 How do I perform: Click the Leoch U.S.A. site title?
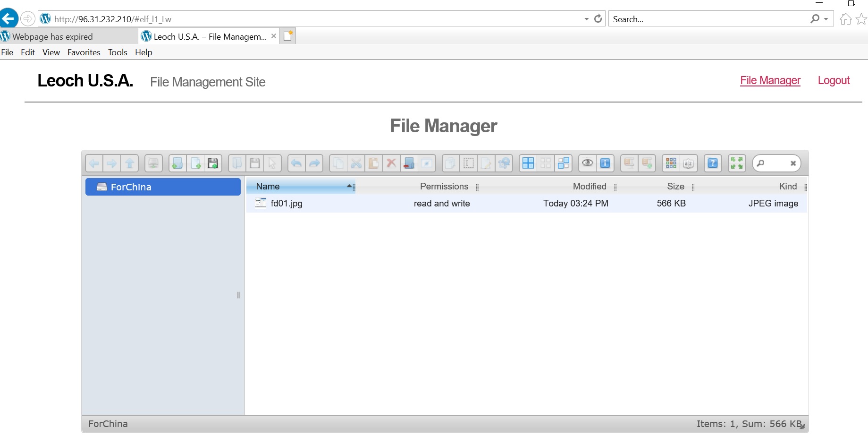[x=85, y=81]
